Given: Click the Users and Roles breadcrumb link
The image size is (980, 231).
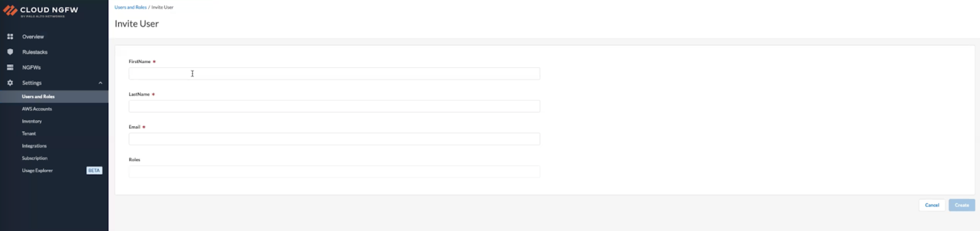Looking at the screenshot, I should click(130, 7).
